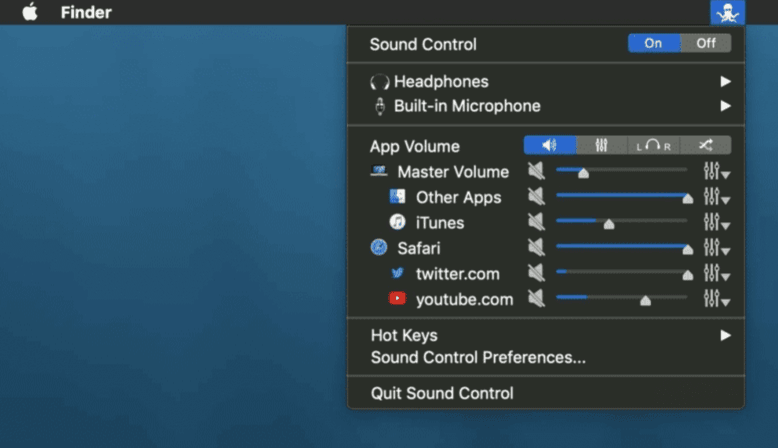
Task: Open Safari EQ options dropdown
Action: coord(716,248)
